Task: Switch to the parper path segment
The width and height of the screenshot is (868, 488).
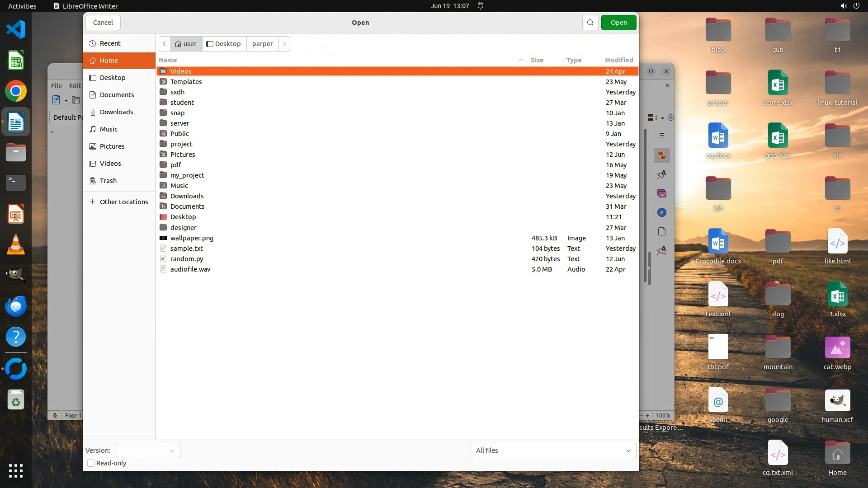Action: (262, 44)
